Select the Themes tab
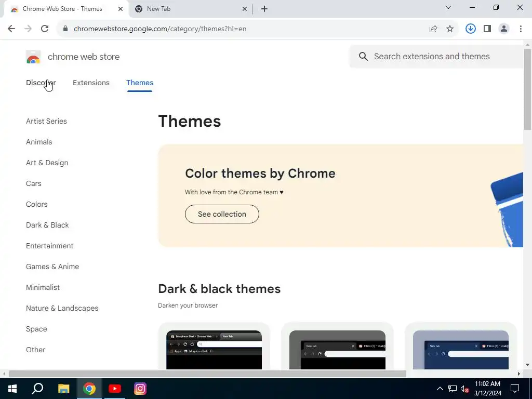 pos(140,83)
